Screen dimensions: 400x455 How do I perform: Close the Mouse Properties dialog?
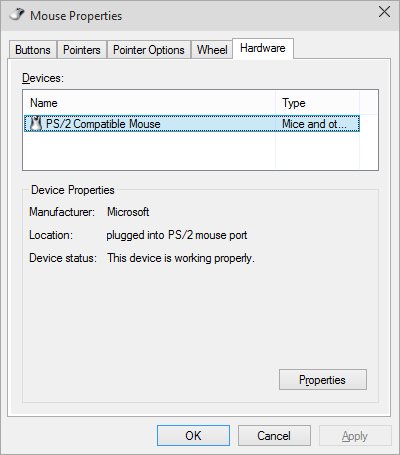384,12
